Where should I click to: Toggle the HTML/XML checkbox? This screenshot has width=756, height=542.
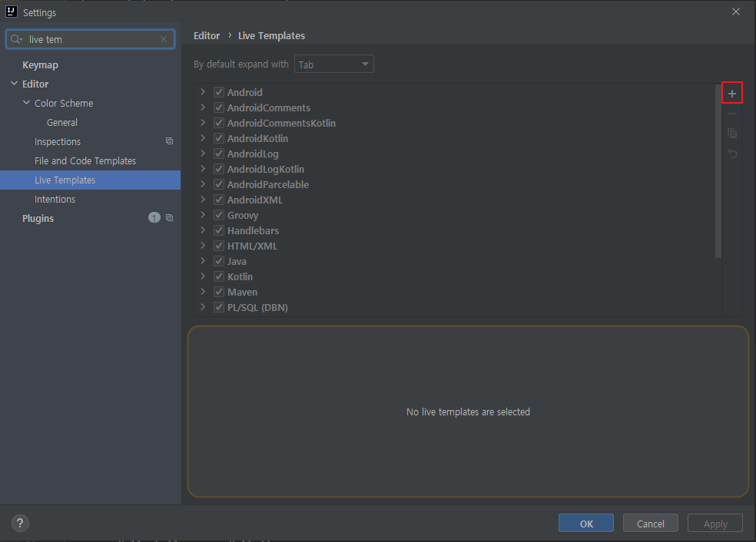pyautogui.click(x=219, y=246)
